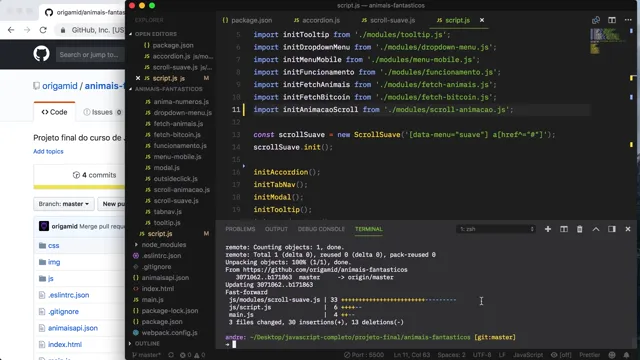
Task: Open notifications bell in status bar
Action: point(626,355)
